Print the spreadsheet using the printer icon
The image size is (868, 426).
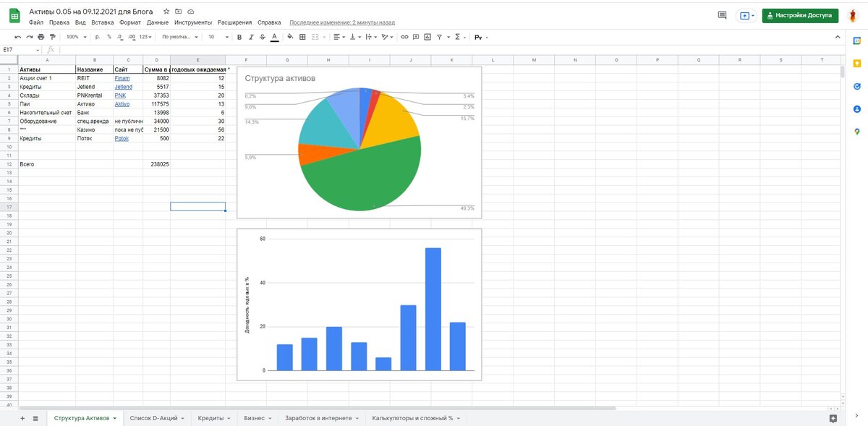(41, 37)
